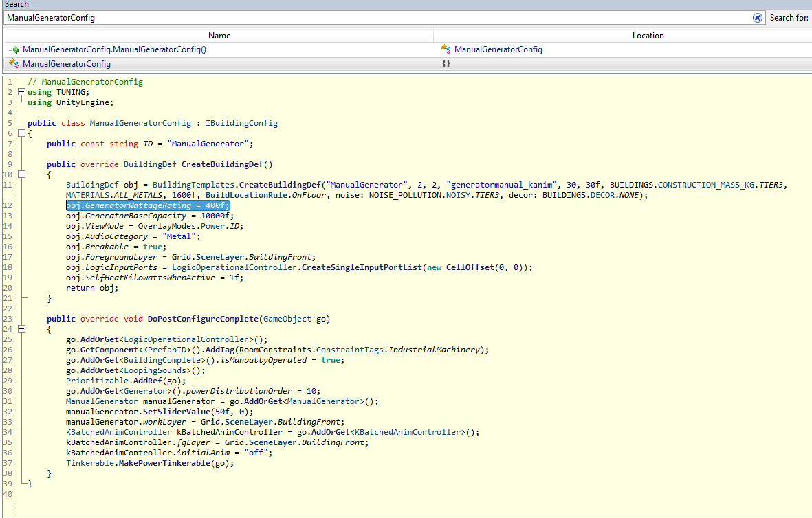Screen dimensions: 812x518
Task: Click the BuildingTemplates type reference
Action: [x=193, y=185]
